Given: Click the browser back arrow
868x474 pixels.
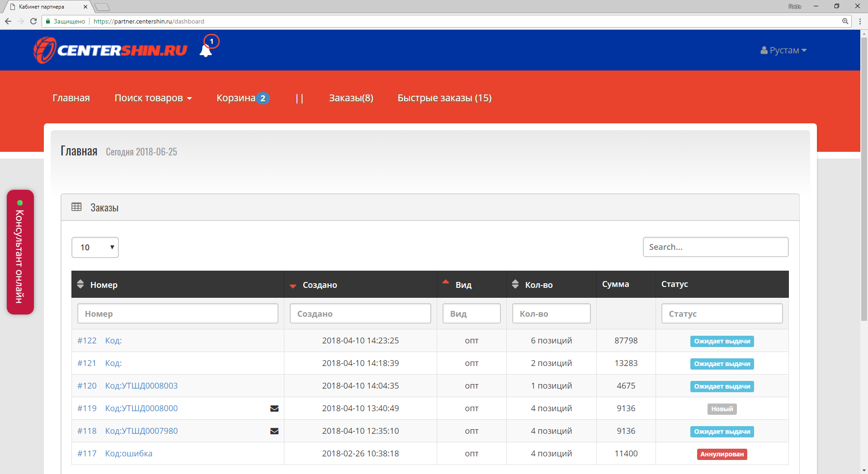Looking at the screenshot, I should [x=8, y=21].
